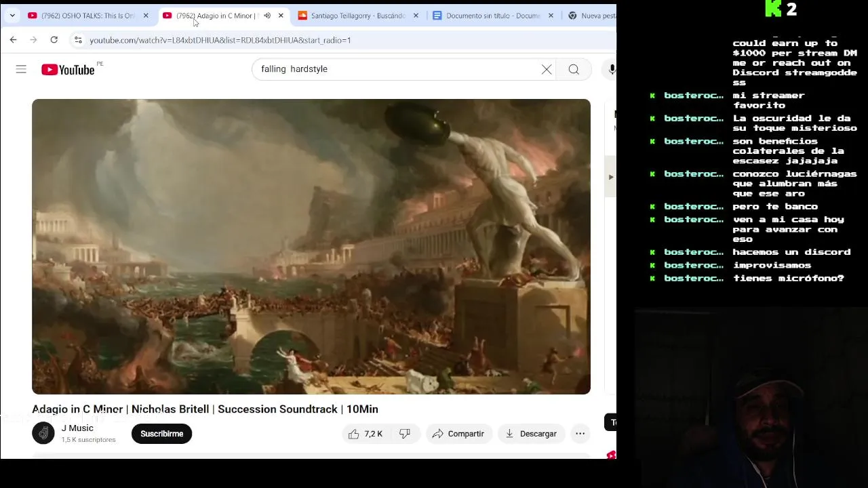Close the Santiago Teillagorry tab
Viewport: 868px width, 488px height.
(x=416, y=16)
